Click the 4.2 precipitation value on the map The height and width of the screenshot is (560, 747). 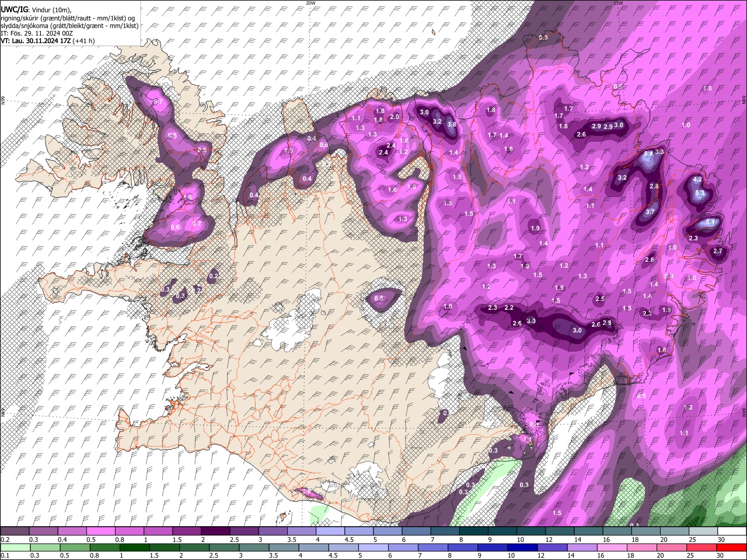697,180
